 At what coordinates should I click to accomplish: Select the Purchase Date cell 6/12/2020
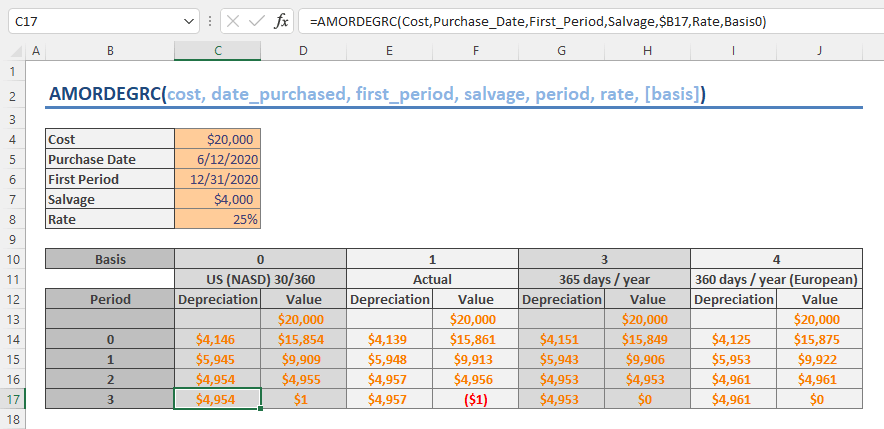pos(217,159)
